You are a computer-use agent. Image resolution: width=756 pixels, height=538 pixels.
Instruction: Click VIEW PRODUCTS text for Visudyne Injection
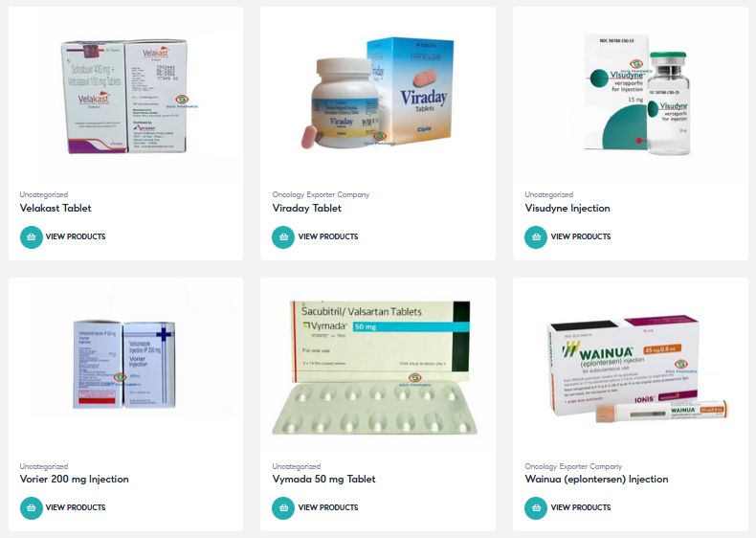tap(581, 236)
